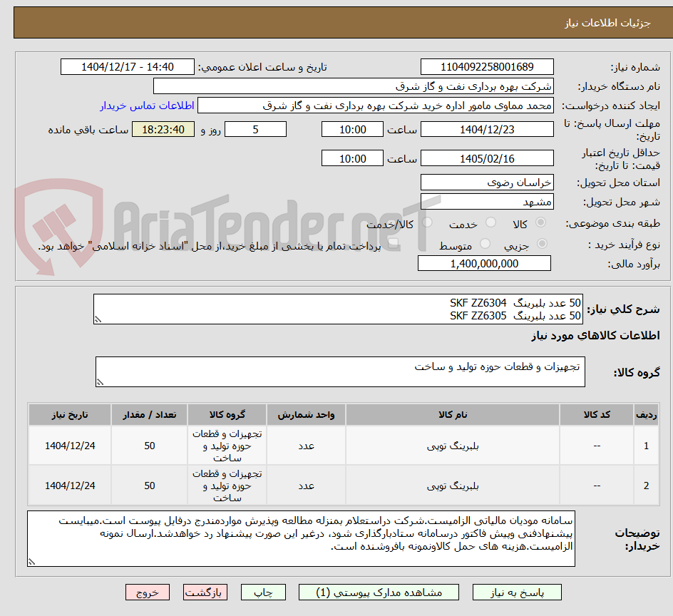Click the واحد شمارش column header

[x=306, y=415]
